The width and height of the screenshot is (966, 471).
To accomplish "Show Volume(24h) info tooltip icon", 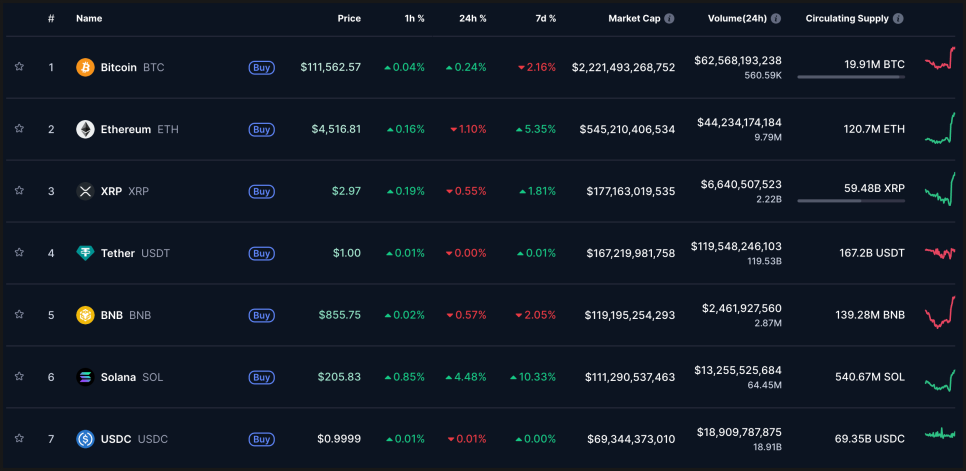I will [776, 18].
